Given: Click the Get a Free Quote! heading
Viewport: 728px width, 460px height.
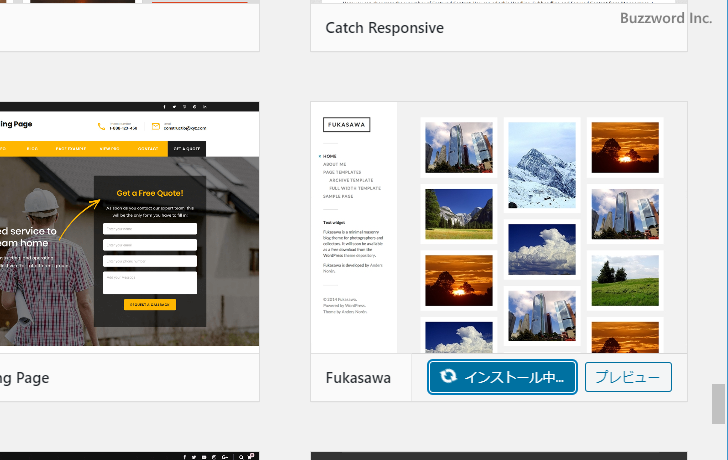Looking at the screenshot, I should [150, 193].
